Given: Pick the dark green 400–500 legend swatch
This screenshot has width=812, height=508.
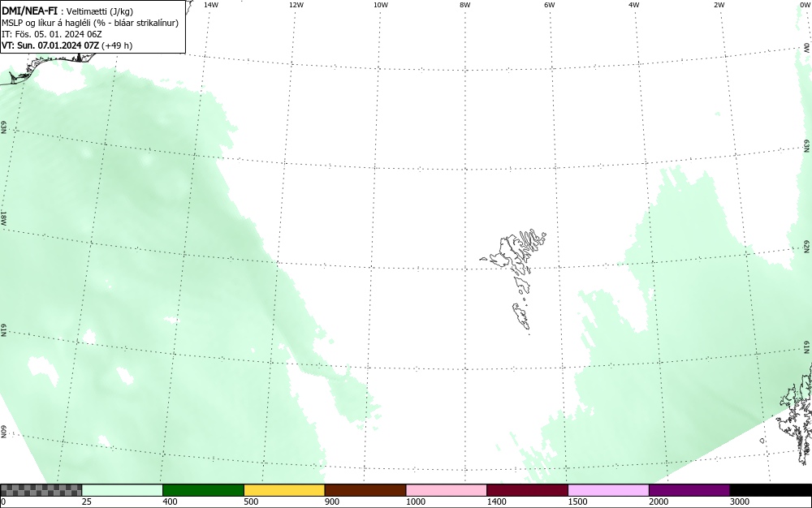Looking at the screenshot, I should (203, 490).
